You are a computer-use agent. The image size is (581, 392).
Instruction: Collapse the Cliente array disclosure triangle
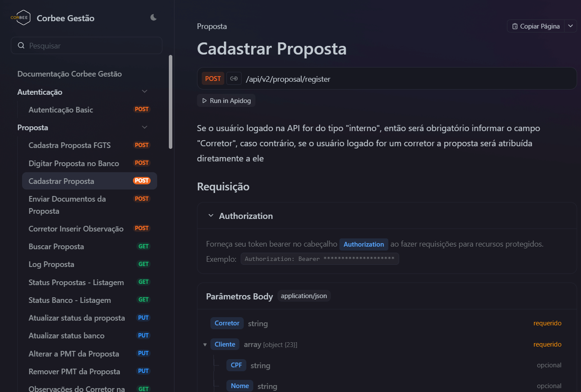(205, 345)
